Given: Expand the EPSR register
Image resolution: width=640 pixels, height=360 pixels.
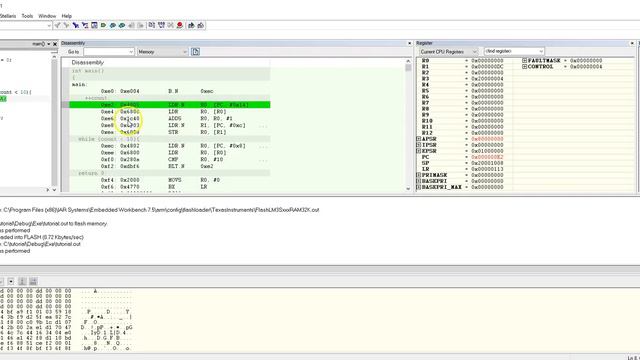Looking at the screenshot, I should point(418,151).
